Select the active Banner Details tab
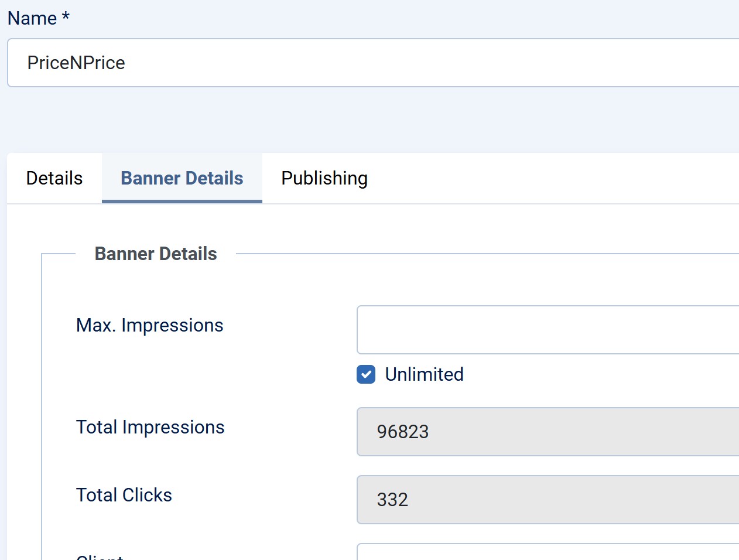 (182, 178)
